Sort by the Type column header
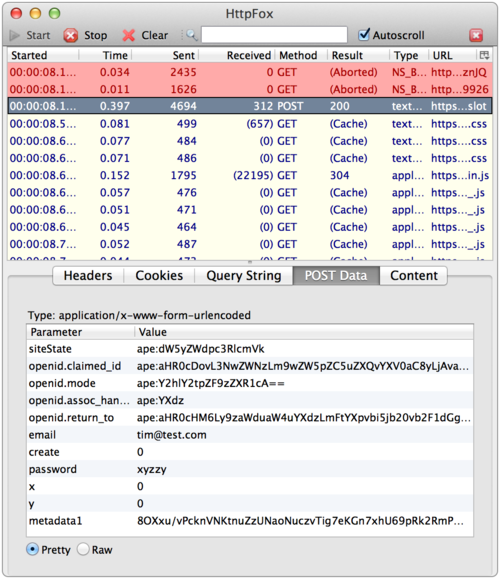The width and height of the screenshot is (500, 579). tap(409, 55)
